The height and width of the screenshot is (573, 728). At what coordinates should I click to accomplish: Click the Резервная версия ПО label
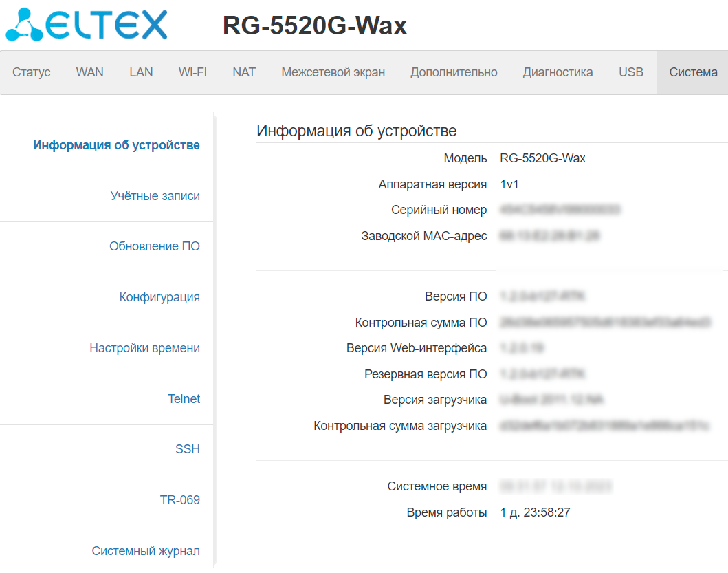(x=426, y=374)
